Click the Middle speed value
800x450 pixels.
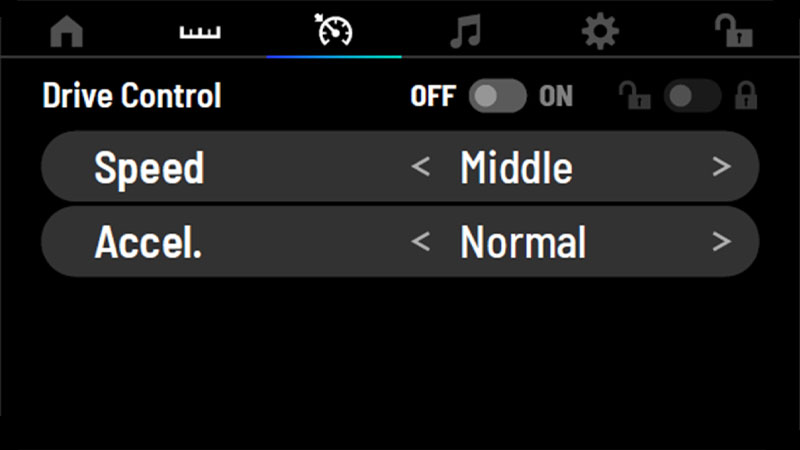[516, 167]
